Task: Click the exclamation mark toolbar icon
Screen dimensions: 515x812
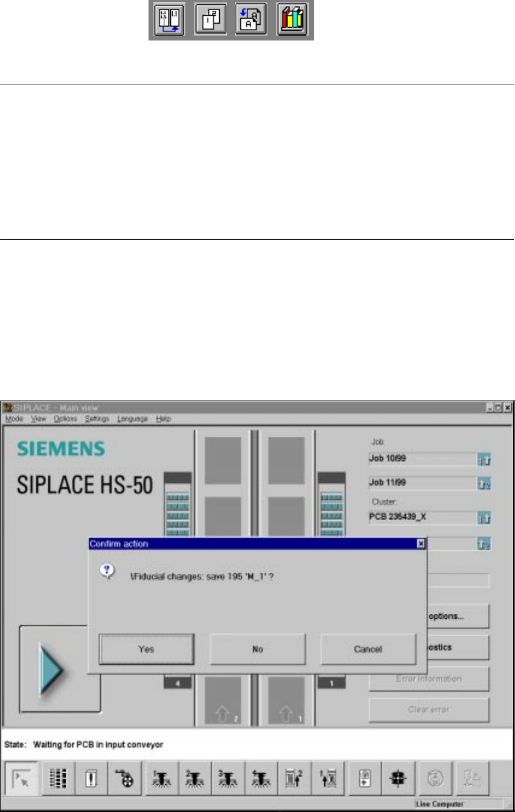Action: pos(92,778)
